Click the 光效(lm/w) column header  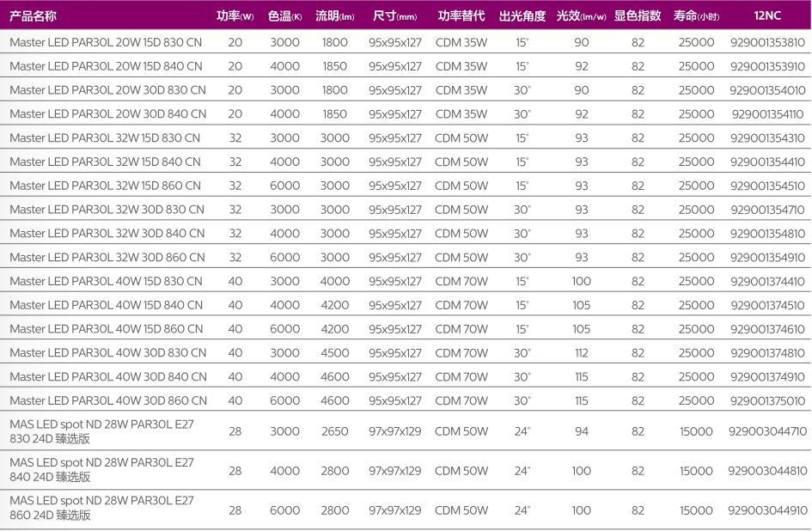point(581,16)
